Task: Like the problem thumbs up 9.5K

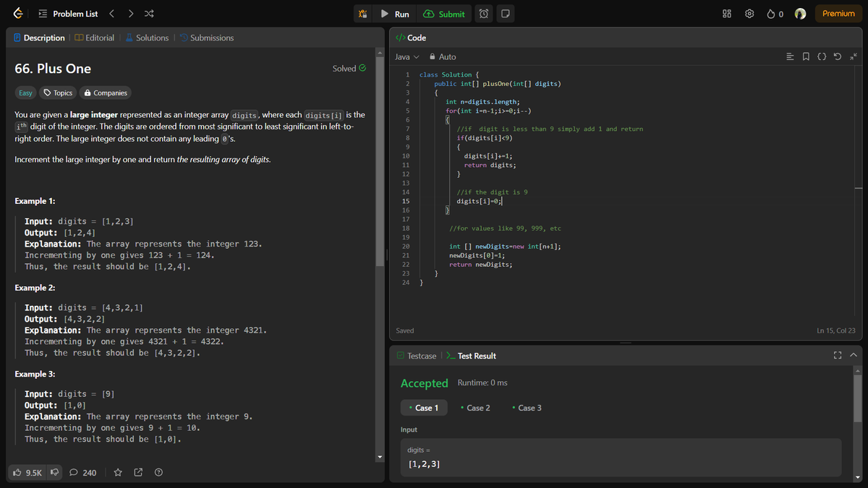Action: click(x=29, y=473)
